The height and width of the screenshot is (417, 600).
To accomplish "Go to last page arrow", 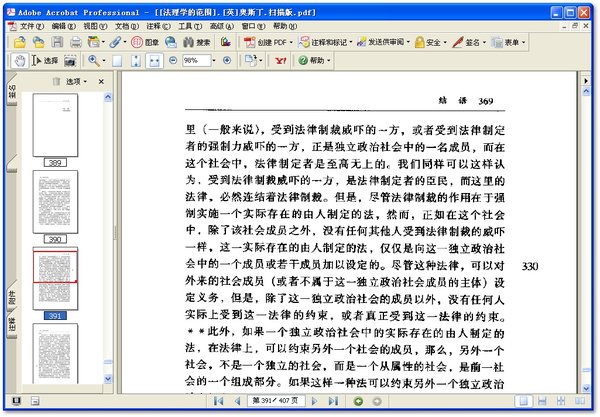I will [x=333, y=401].
